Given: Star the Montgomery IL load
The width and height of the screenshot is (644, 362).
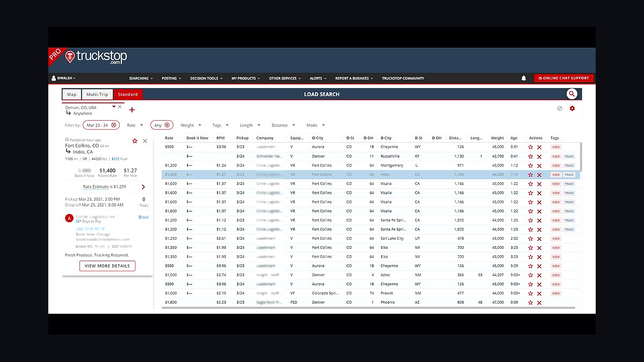Looking at the screenshot, I should pyautogui.click(x=530, y=165).
